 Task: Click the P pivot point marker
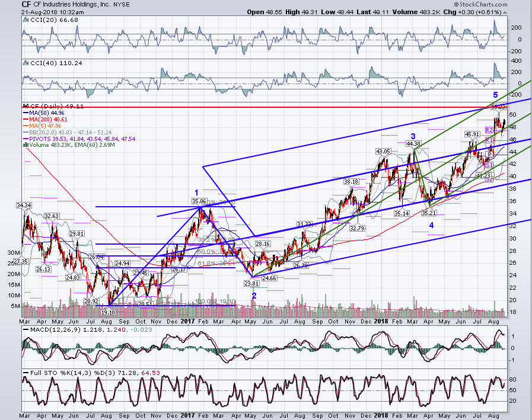coord(489,155)
